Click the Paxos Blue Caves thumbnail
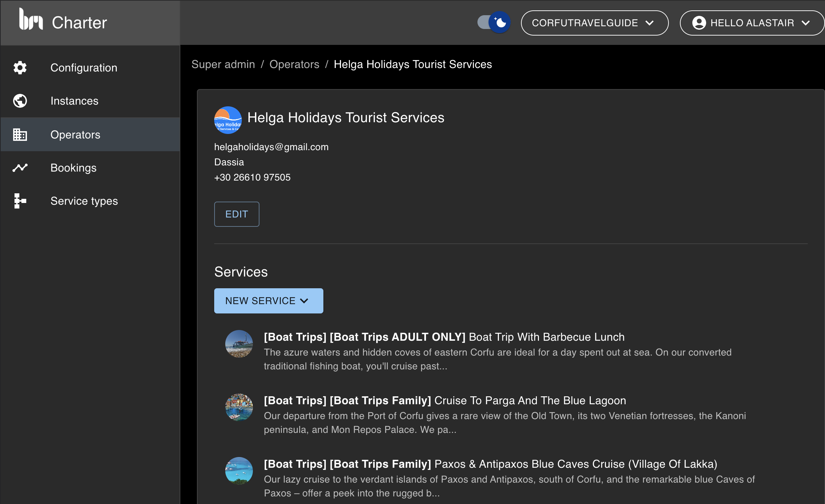Viewport: 825px width, 504px height. click(239, 471)
